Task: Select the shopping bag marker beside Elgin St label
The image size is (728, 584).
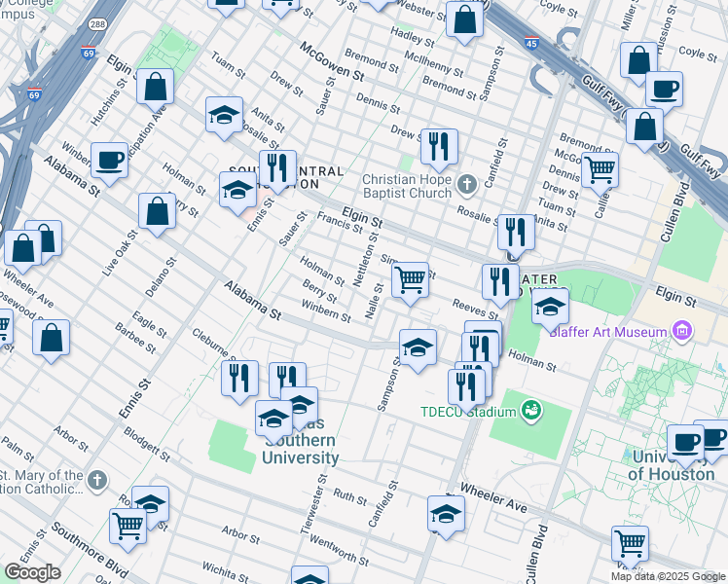Action: (x=155, y=87)
